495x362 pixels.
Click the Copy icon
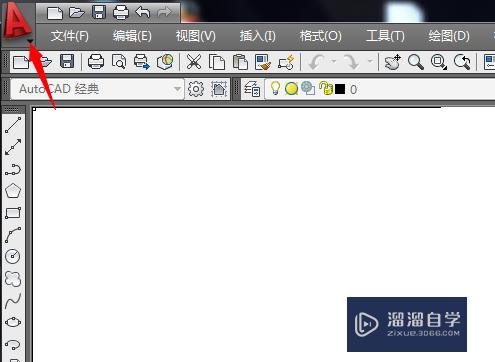coord(217,62)
